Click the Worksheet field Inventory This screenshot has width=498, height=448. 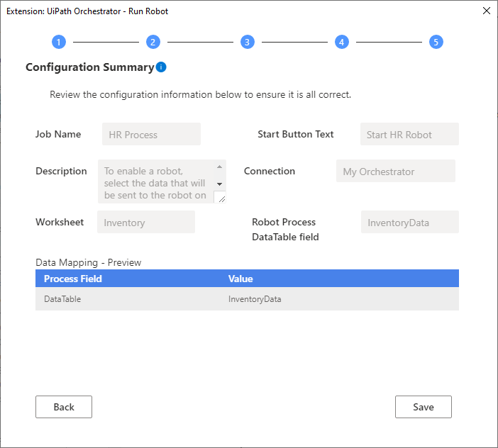coord(146,222)
